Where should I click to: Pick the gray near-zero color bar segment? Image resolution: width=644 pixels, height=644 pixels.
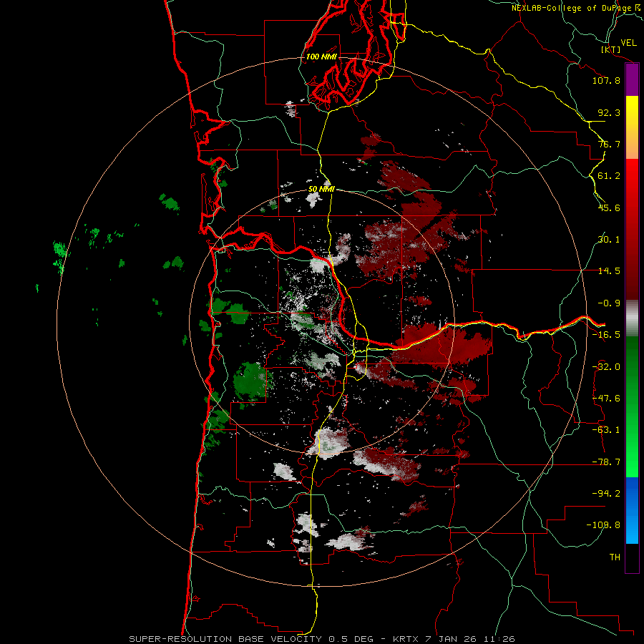tap(632, 318)
